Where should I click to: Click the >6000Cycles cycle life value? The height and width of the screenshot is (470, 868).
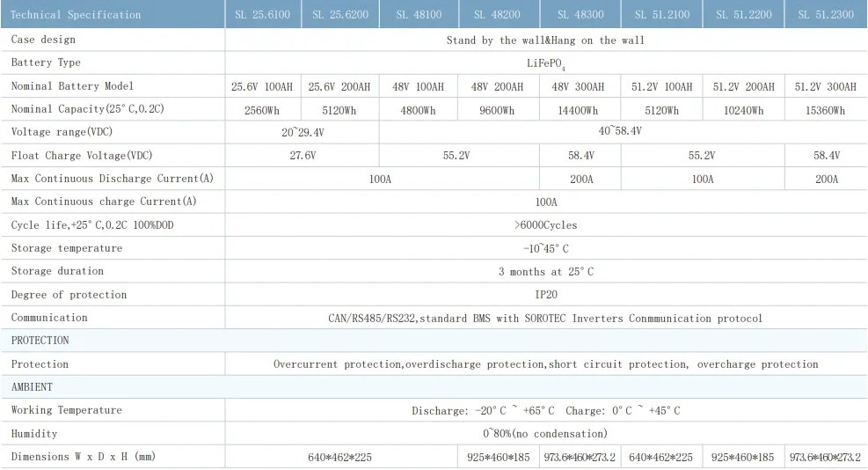[x=545, y=225]
